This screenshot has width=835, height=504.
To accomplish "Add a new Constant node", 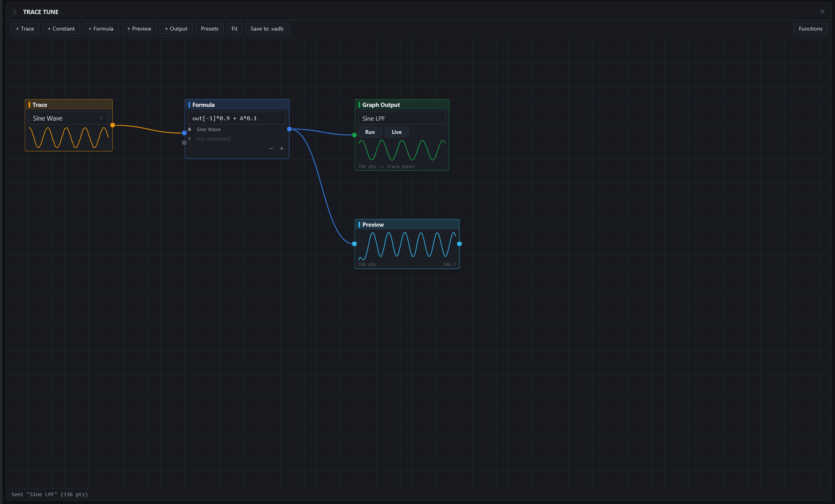I will pos(61,29).
